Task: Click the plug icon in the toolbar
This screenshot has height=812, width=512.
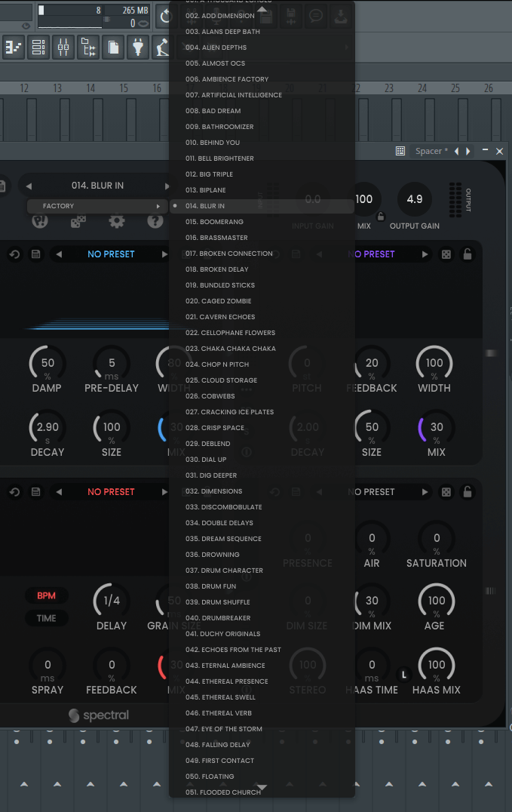Action: [x=137, y=48]
